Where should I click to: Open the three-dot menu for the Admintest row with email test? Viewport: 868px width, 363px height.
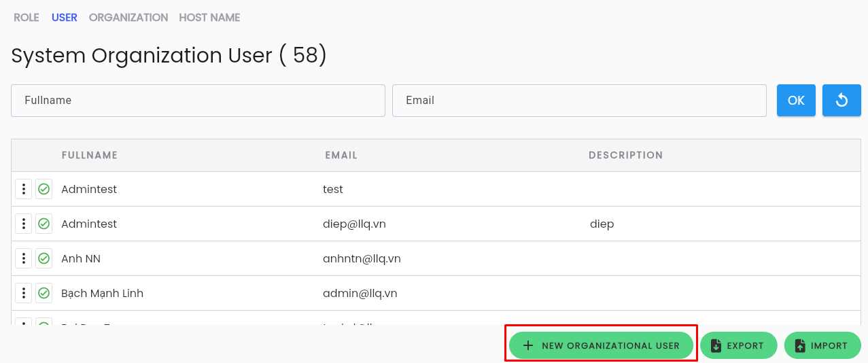point(24,189)
